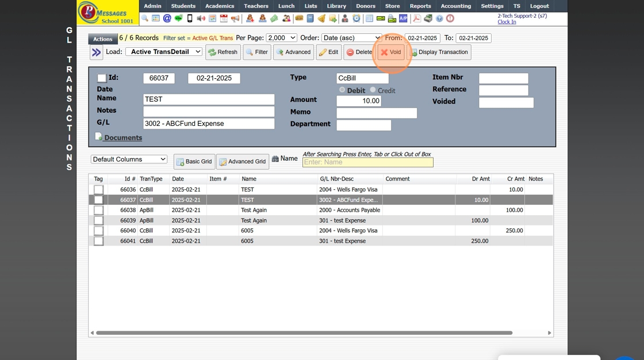644x360 pixels.
Task: Open the PDF icon in toolbar
Action: [416, 18]
